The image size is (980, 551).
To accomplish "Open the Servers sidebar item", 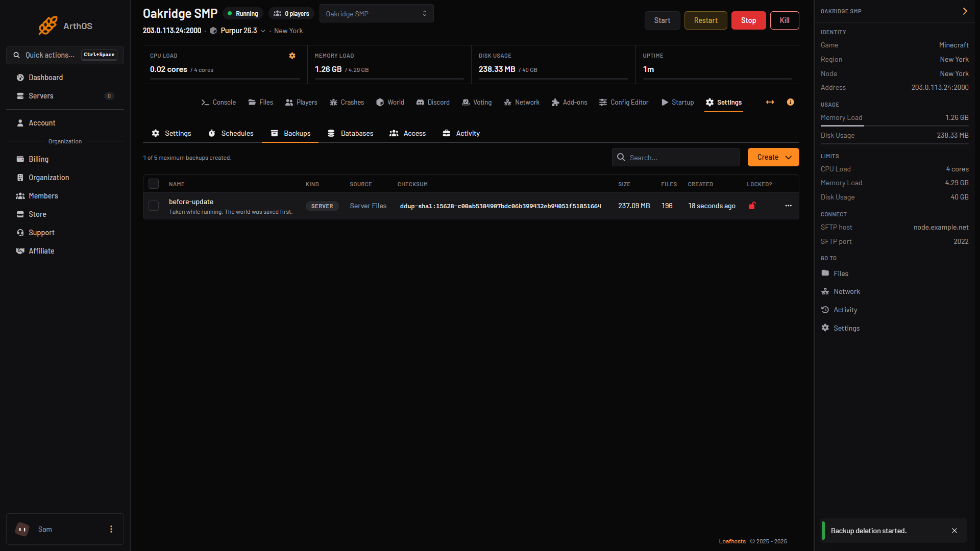I will [x=65, y=96].
